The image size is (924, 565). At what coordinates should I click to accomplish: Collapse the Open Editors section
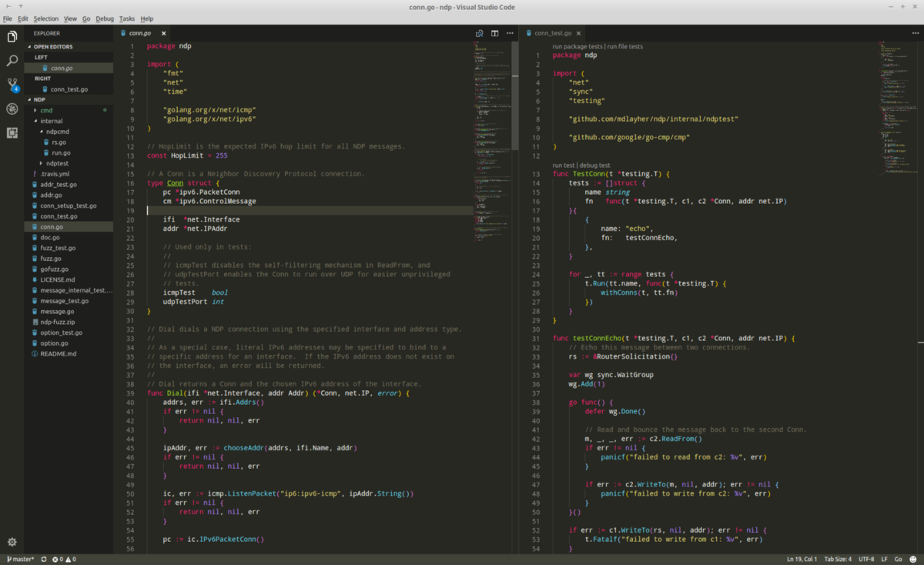pyautogui.click(x=52, y=46)
